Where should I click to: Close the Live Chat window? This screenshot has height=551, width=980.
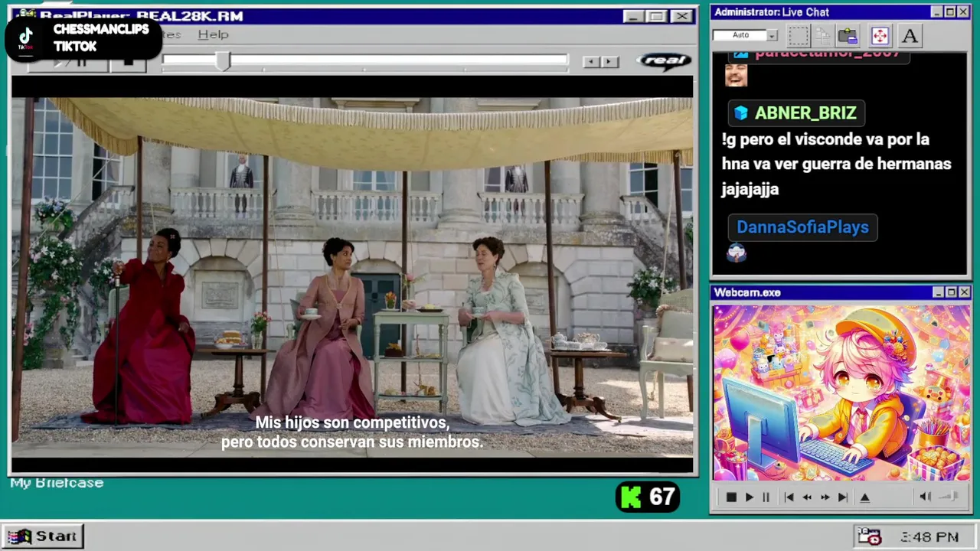(x=963, y=12)
